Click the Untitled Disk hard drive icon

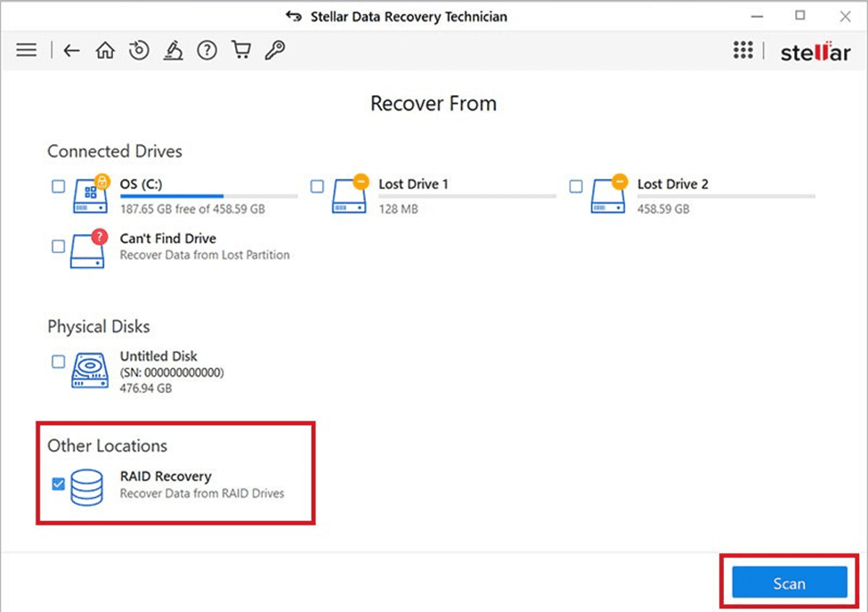tap(90, 371)
